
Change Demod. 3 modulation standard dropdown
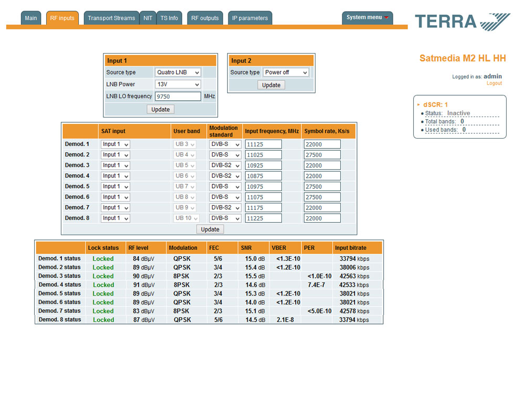(225, 165)
